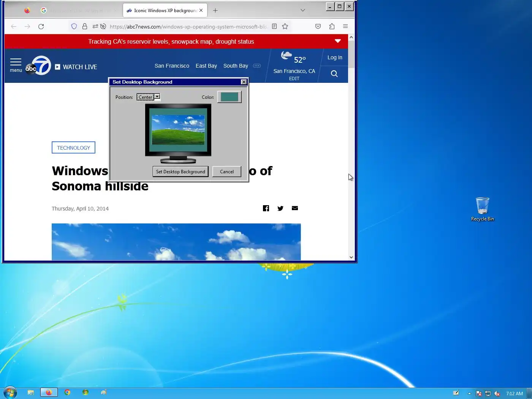Open the East Bay section
Screen dimensions: 532x399
[206, 66]
